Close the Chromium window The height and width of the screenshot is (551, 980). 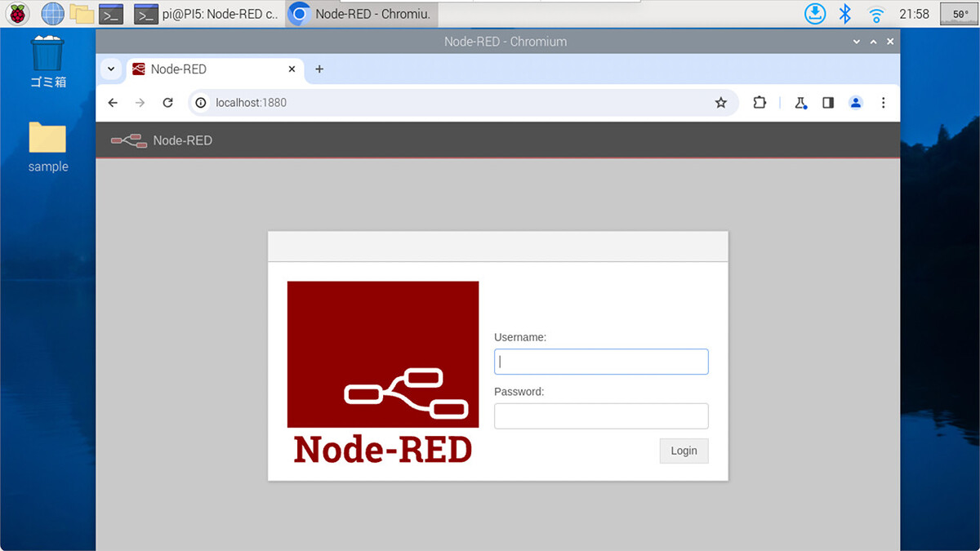pyautogui.click(x=890, y=42)
